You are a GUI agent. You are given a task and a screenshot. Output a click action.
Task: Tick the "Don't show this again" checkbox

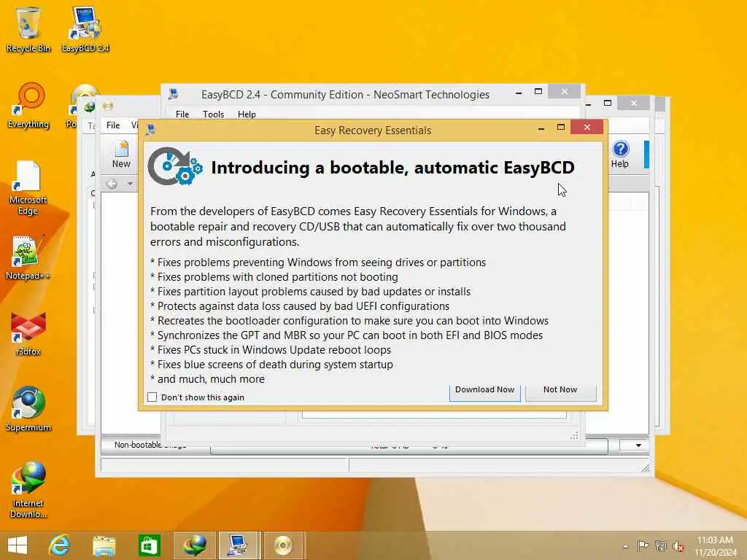152,397
